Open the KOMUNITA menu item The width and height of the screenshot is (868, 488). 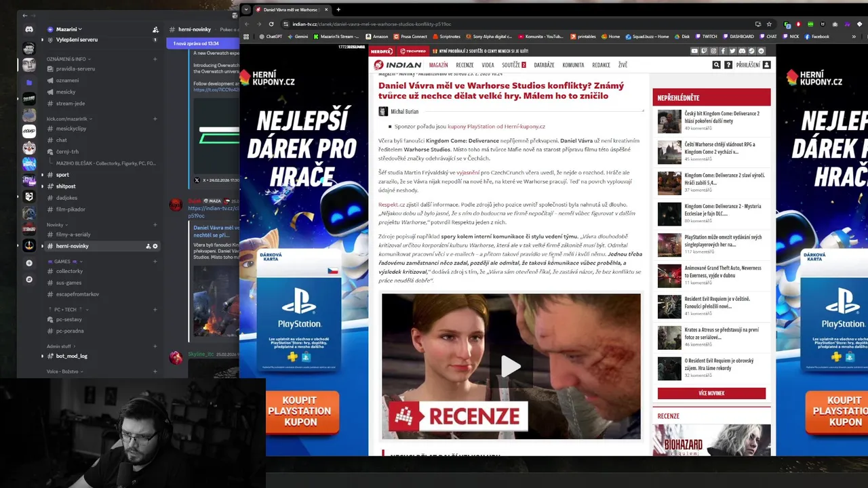click(573, 65)
